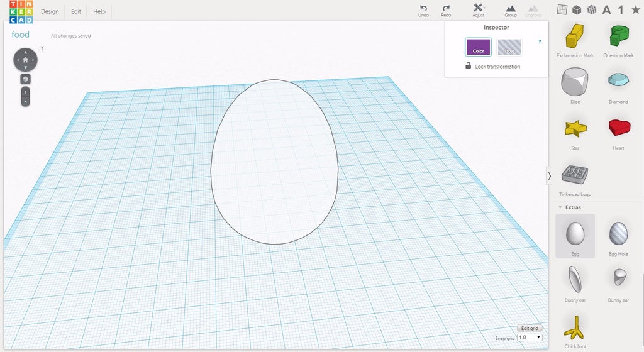Image resolution: width=644 pixels, height=352 pixels.
Task: Choose the Chick foot shape
Action: point(575,331)
